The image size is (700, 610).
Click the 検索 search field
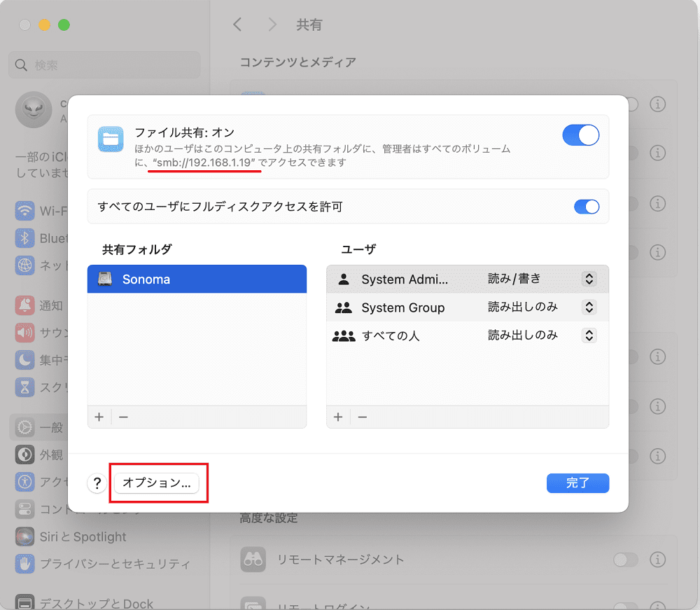click(104, 64)
